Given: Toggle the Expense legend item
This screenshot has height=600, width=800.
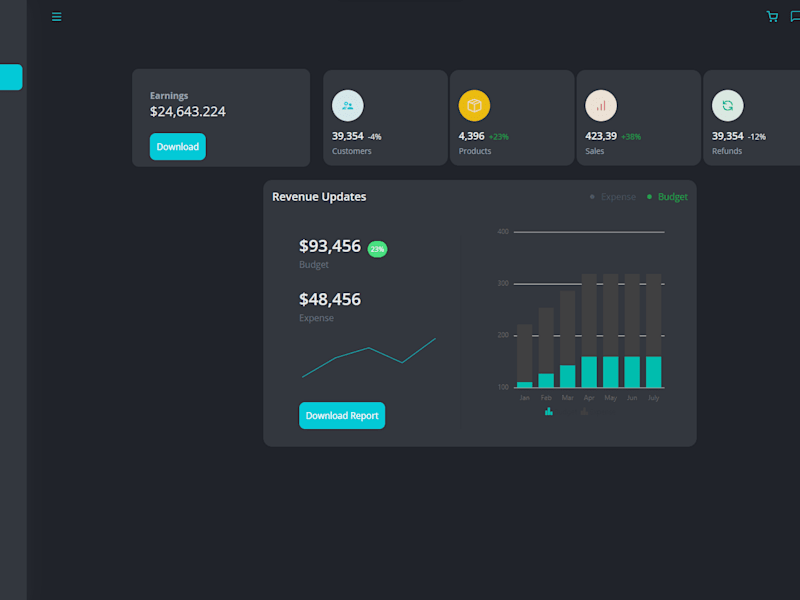Looking at the screenshot, I should pos(613,197).
